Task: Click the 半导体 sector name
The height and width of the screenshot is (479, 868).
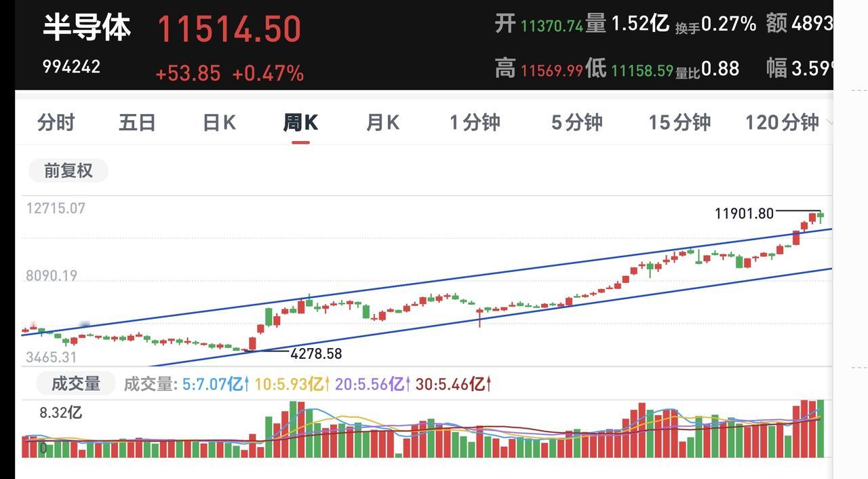Action: pyautogui.click(x=87, y=28)
